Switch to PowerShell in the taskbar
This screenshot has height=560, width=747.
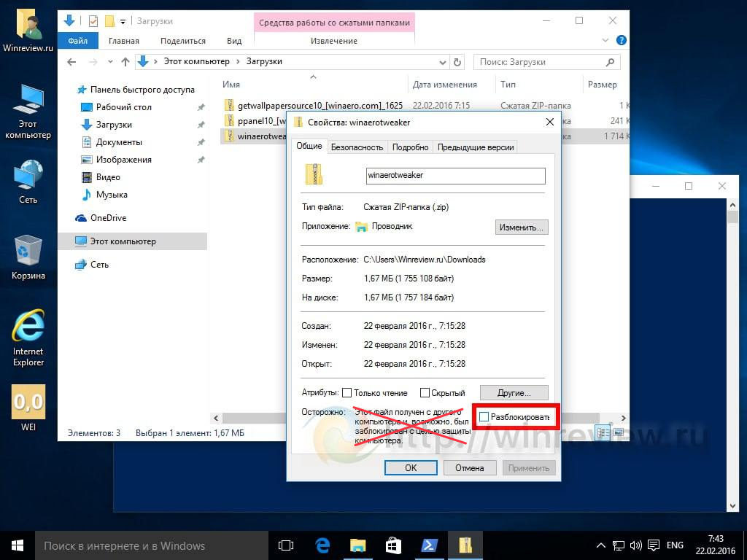429,545
